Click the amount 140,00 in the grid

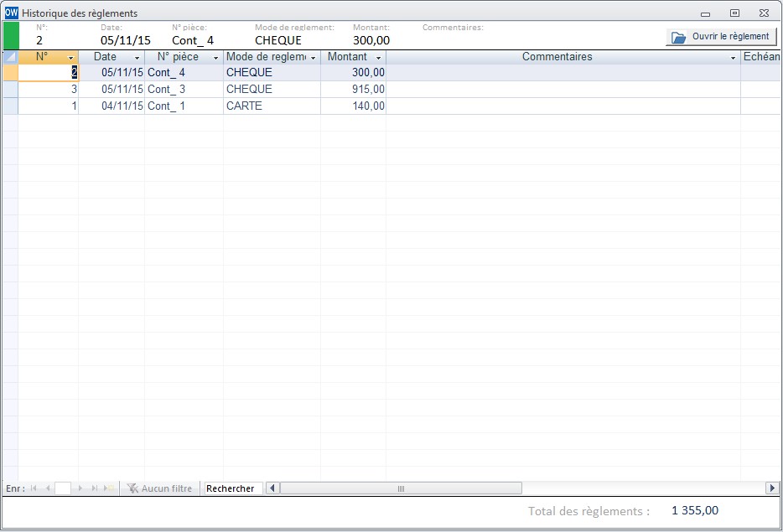click(x=354, y=106)
